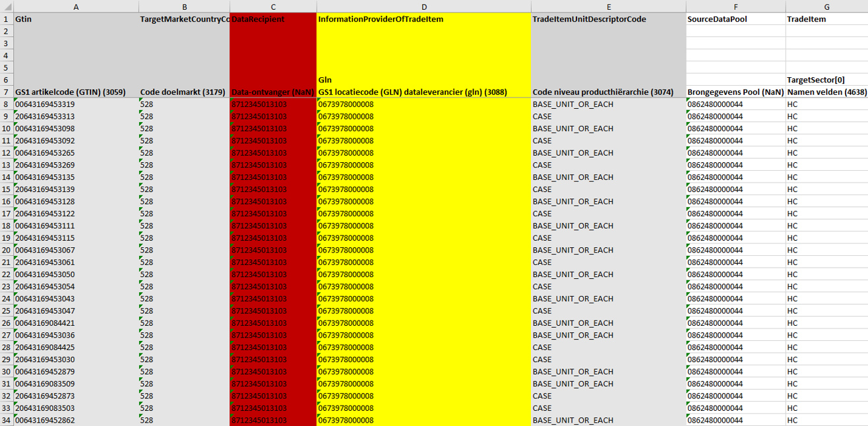Select column D header

pyautogui.click(x=423, y=7)
